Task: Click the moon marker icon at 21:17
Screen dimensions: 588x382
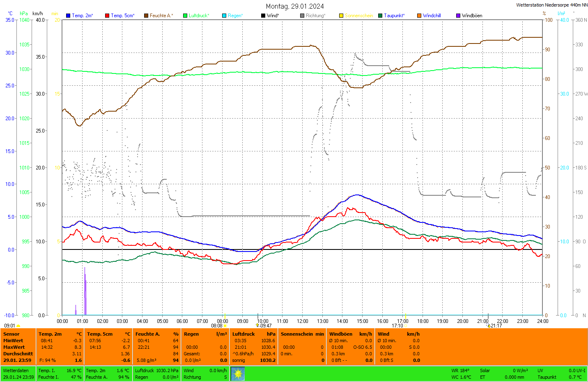Action: pyautogui.click(x=489, y=326)
